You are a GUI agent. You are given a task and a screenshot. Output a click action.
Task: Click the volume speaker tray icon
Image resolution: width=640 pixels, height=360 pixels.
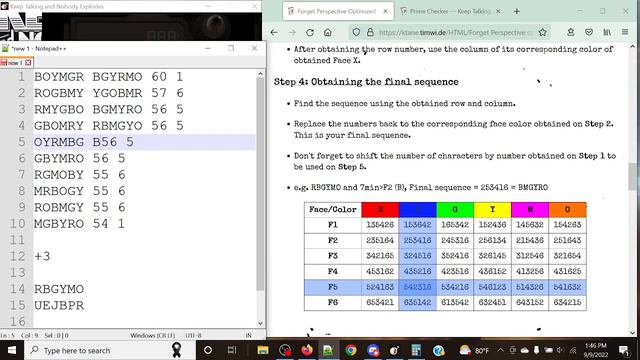[560, 350]
